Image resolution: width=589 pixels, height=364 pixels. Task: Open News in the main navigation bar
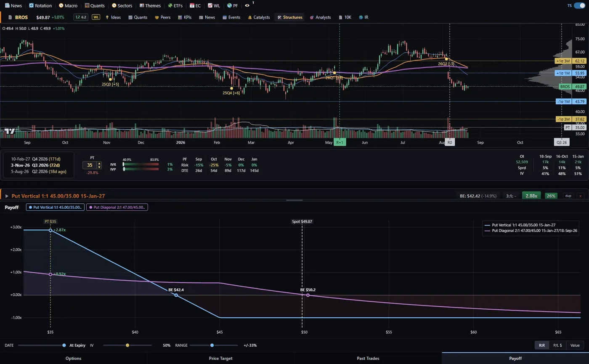tap(13, 5)
